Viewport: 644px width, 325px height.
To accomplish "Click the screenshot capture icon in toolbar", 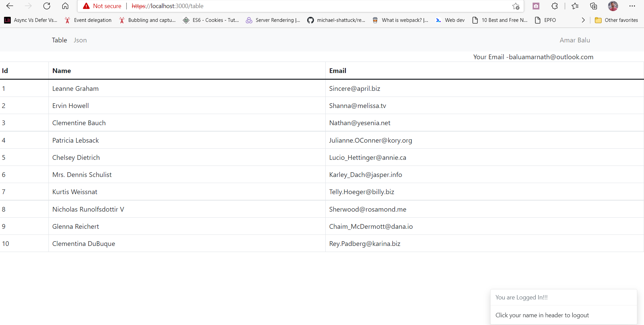I will [x=536, y=6].
